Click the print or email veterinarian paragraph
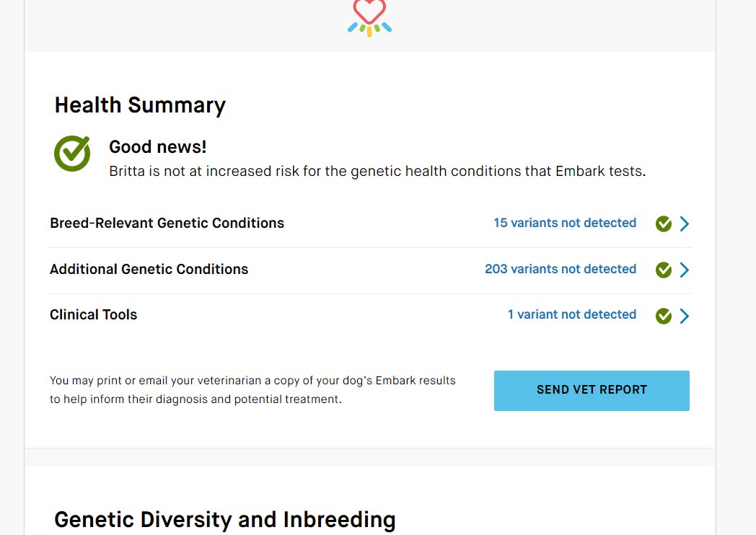 click(x=252, y=390)
